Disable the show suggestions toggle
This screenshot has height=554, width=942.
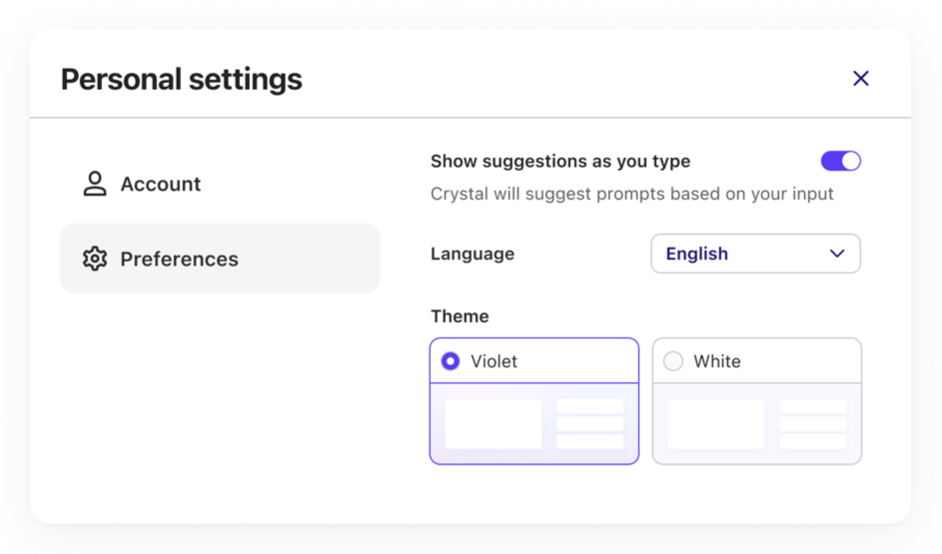(x=841, y=161)
